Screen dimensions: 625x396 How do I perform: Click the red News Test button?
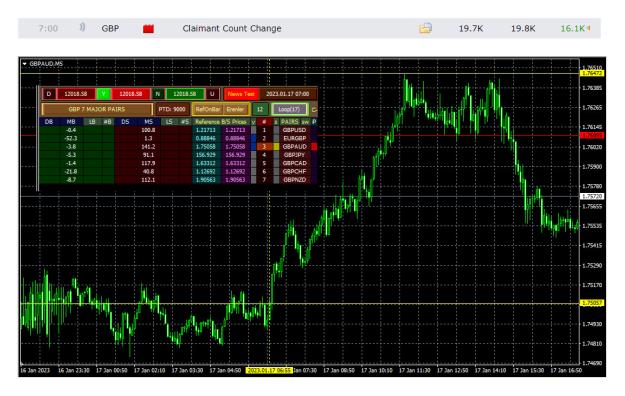point(241,94)
